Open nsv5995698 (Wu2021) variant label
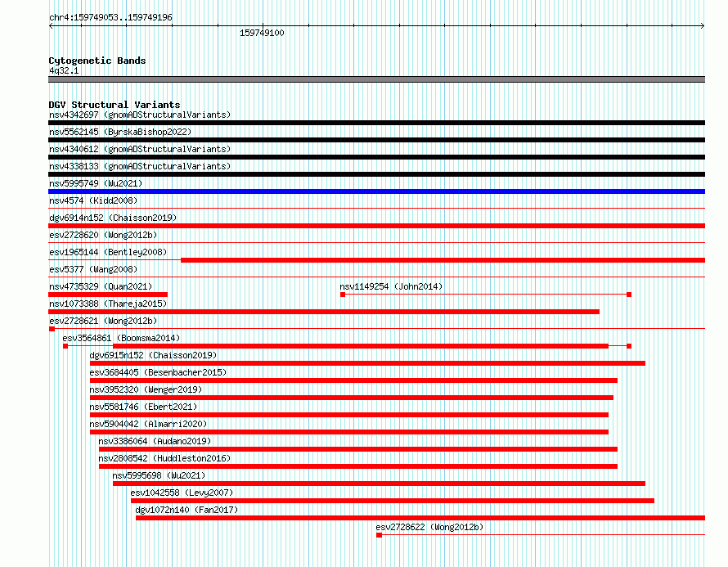The width and height of the screenshot is (728, 567). 159,475
